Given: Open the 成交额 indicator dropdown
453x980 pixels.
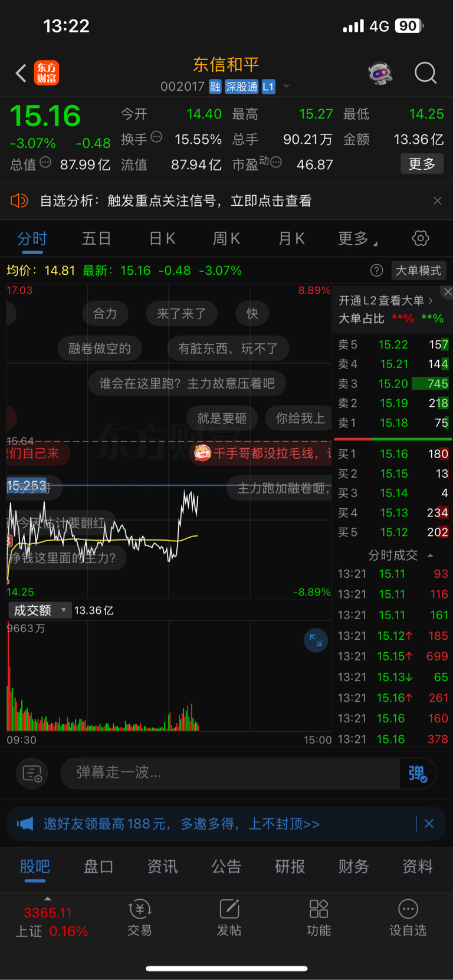Looking at the screenshot, I should click(x=40, y=610).
